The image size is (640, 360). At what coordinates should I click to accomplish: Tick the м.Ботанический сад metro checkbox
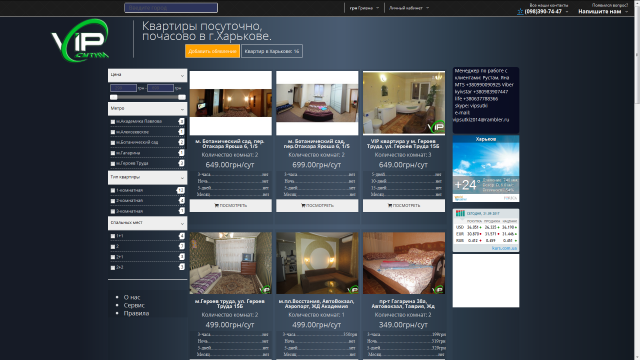coord(113,142)
